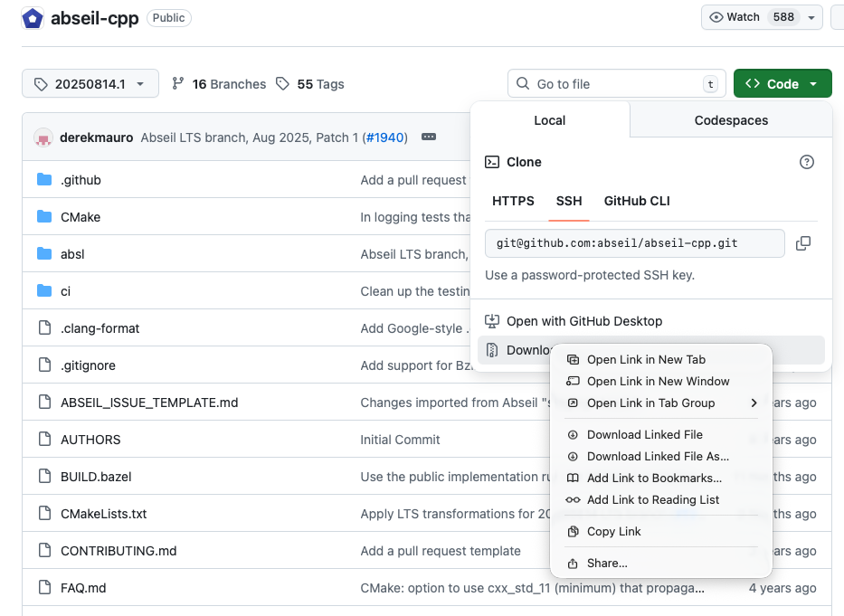This screenshot has height=616, width=844.
Task: Click the clone help question mark icon
Action: 807,162
